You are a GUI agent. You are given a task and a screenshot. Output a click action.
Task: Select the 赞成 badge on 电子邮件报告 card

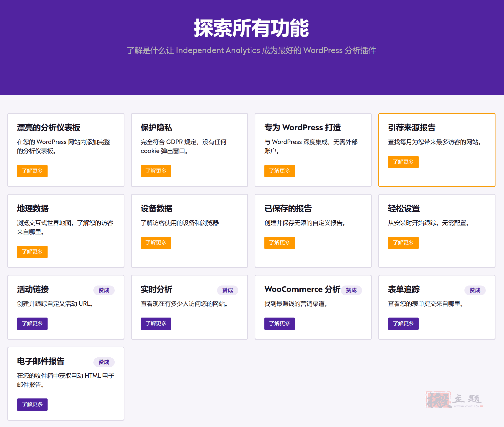coord(104,362)
